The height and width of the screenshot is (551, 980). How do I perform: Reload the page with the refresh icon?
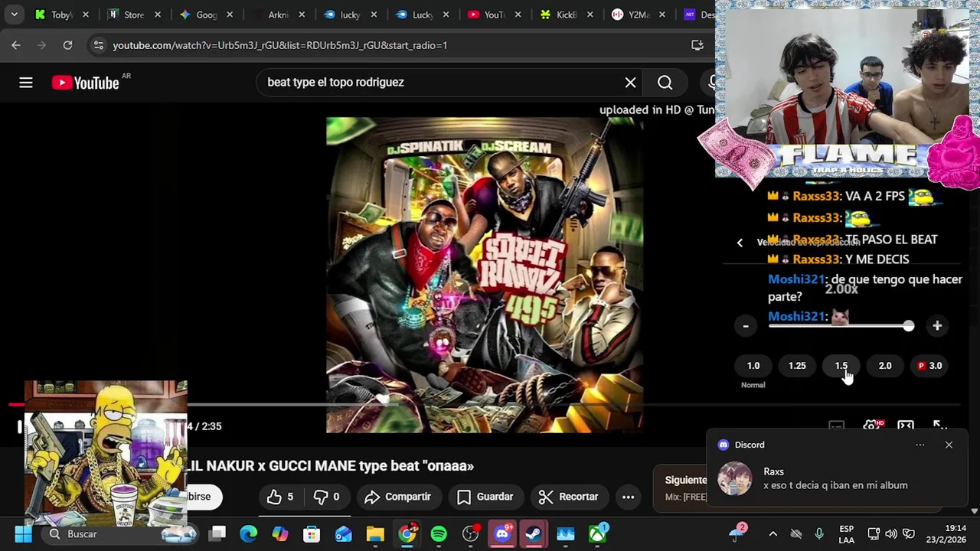67,45
